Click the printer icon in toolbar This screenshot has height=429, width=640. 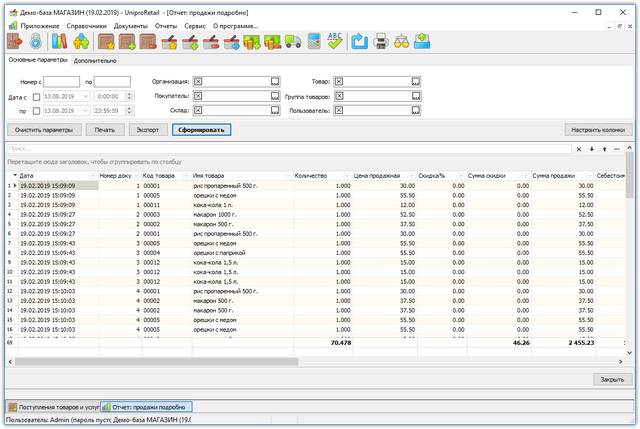pyautogui.click(x=381, y=41)
